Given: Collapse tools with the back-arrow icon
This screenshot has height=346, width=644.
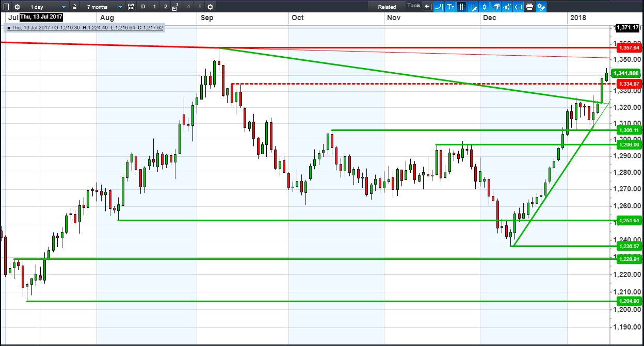Looking at the screenshot, I should [x=427, y=7].
